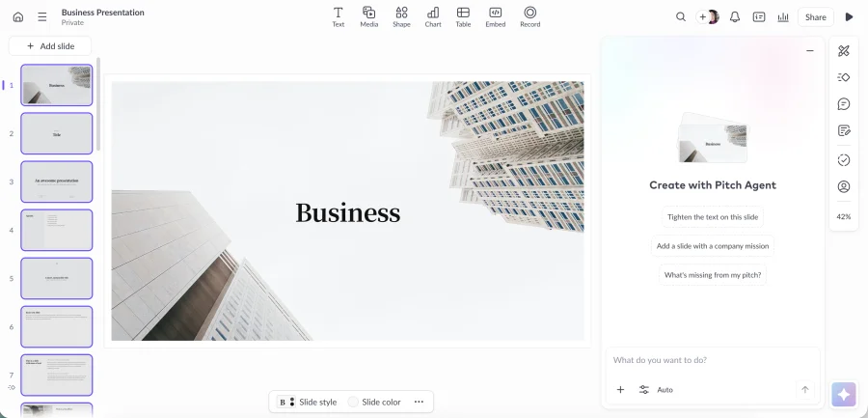Open the notes edit icon in right rail
868x418 pixels.
coord(844,131)
